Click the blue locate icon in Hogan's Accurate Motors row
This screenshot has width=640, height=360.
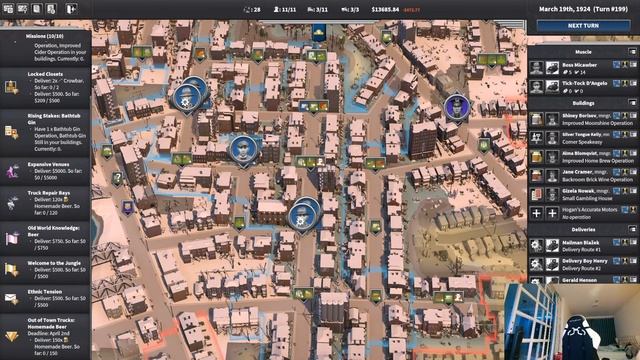(625, 210)
